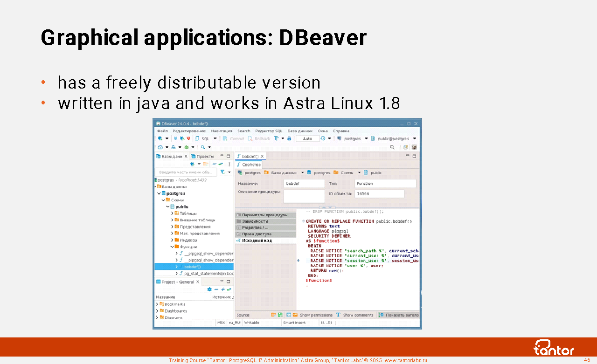Image resolution: width=597 pixels, height=364 pixels.
Task: Expand the Таблицы tree node
Action: (x=172, y=213)
